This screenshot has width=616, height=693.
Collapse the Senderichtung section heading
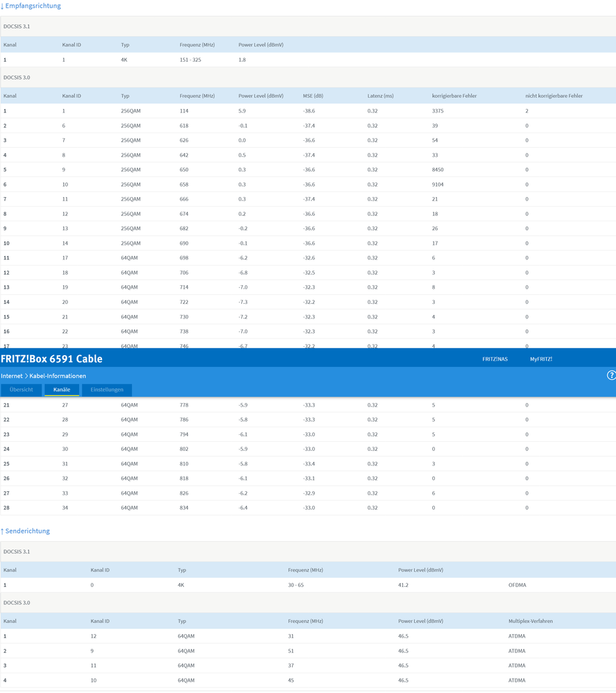[25, 531]
